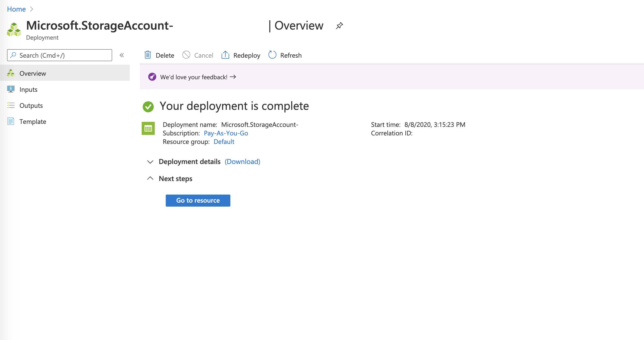Click the search magnifier icon
This screenshot has height=340, width=644.
point(13,55)
